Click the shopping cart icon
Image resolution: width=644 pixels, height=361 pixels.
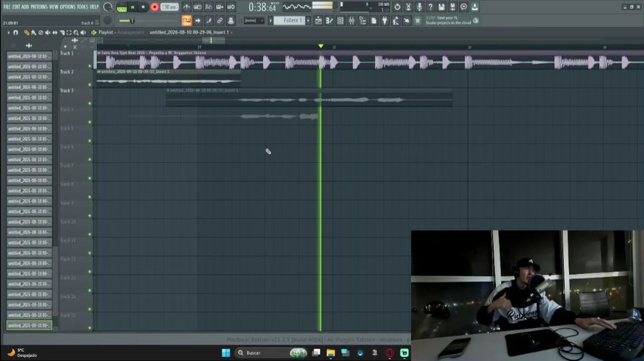417,21
